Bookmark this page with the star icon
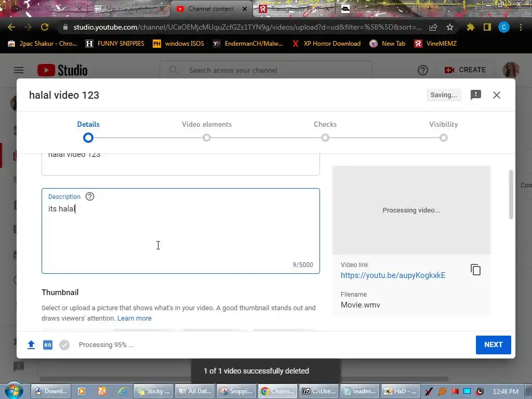Viewport: 532px width, 399px height. click(x=449, y=27)
